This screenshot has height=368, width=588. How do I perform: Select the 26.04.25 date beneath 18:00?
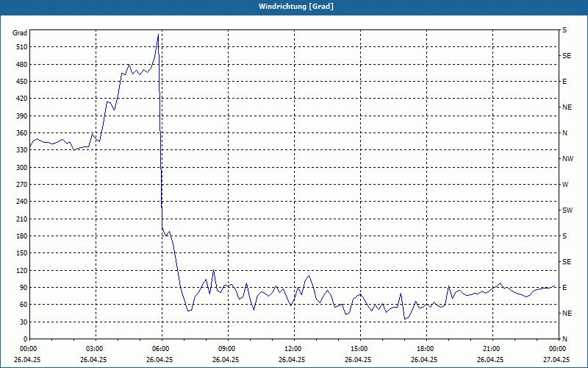tap(424, 359)
